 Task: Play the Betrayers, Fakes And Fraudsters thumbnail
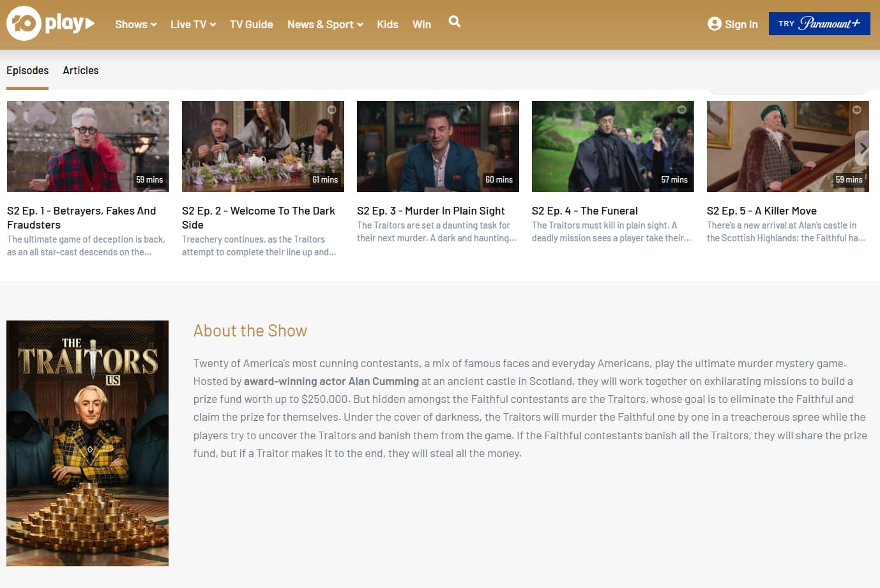(x=88, y=146)
